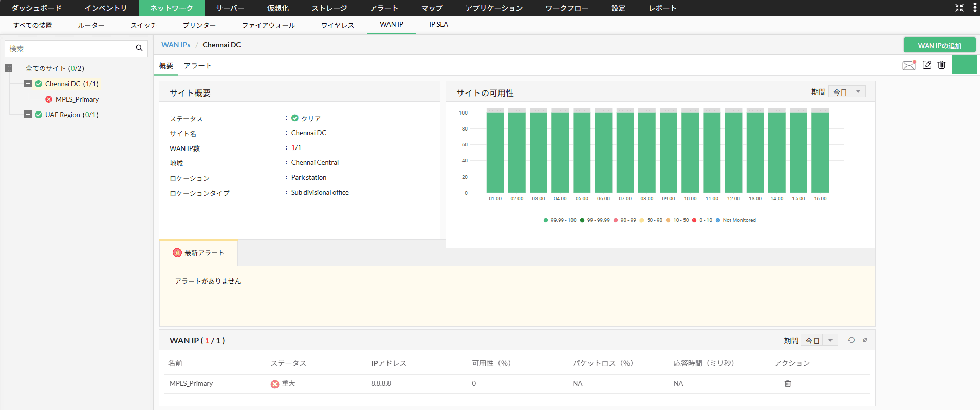Click the 09:00 availability bar
Viewport: 980px width, 410px height.
669,152
